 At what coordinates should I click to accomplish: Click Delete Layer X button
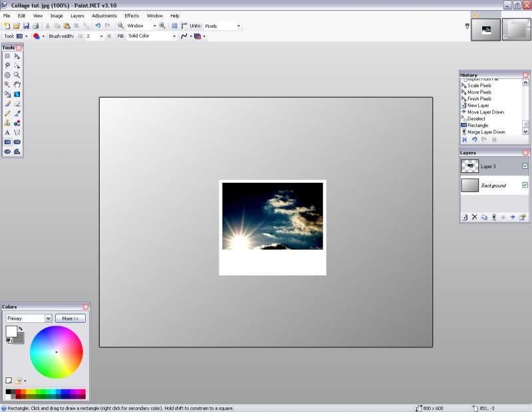coord(474,217)
